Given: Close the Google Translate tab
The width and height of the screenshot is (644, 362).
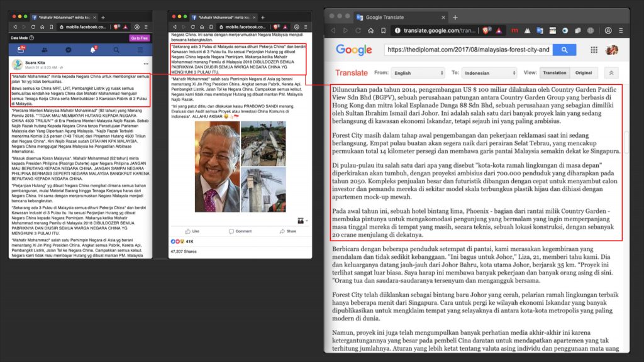Looking at the screenshot, I should [x=443, y=17].
